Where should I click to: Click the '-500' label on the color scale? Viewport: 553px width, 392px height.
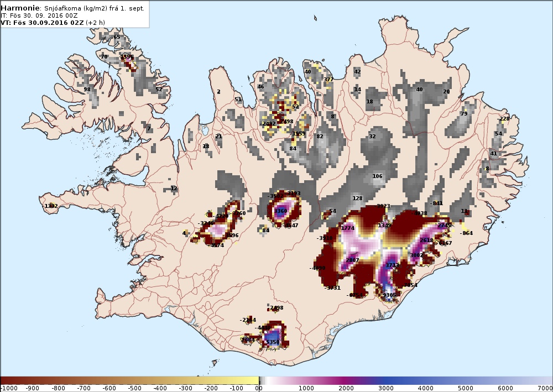pos(134,388)
